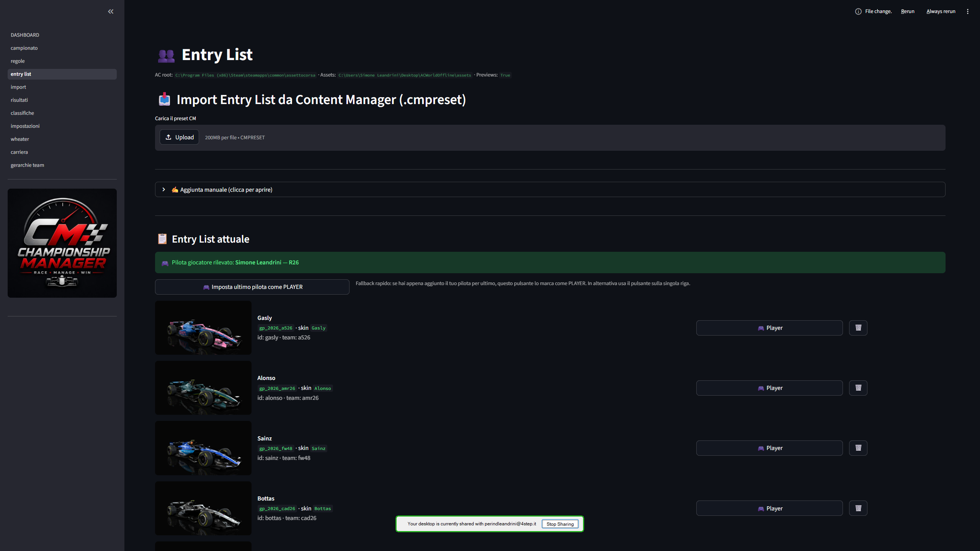Screen dimensions: 980x551
Task: Click the gp_2026_amr26 car tag
Action: (x=277, y=388)
